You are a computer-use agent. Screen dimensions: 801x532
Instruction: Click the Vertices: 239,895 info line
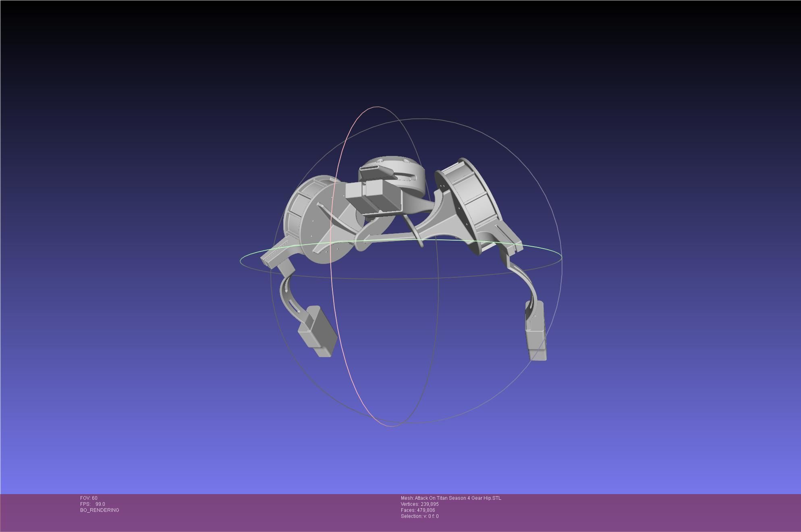tap(419, 504)
